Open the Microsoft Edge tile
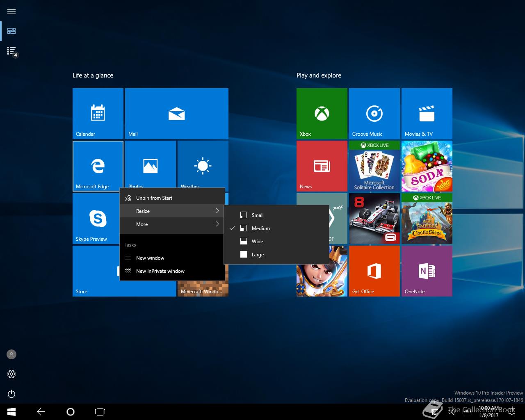Screen dimensions: 525x420 pyautogui.click(x=98, y=166)
